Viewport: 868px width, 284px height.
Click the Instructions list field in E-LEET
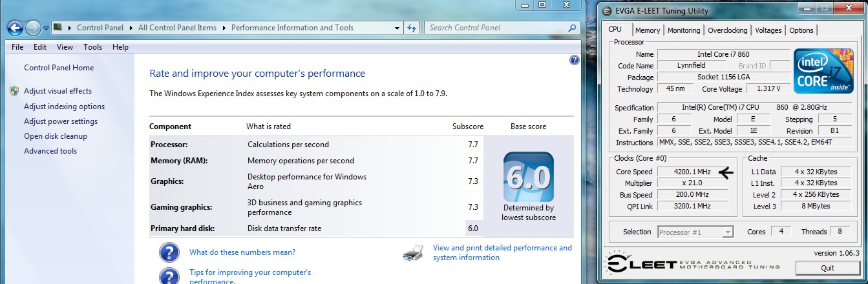[756, 143]
